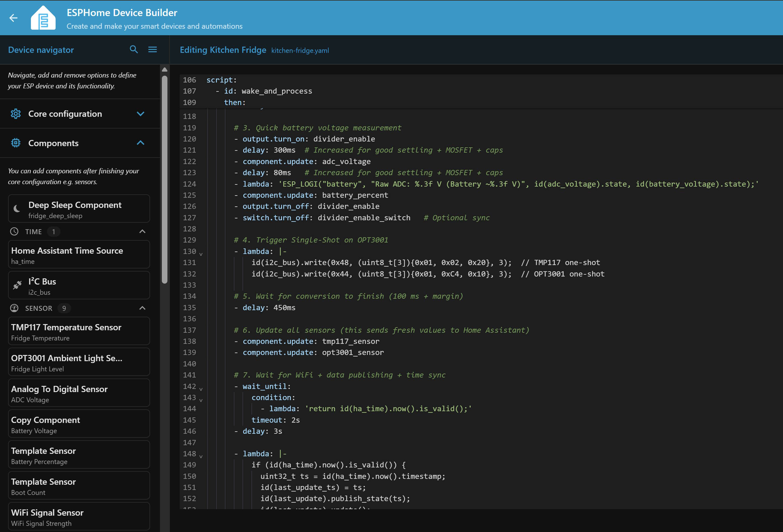Select the Template Sensor Battery Percentage card
The image size is (783, 532).
(79, 455)
